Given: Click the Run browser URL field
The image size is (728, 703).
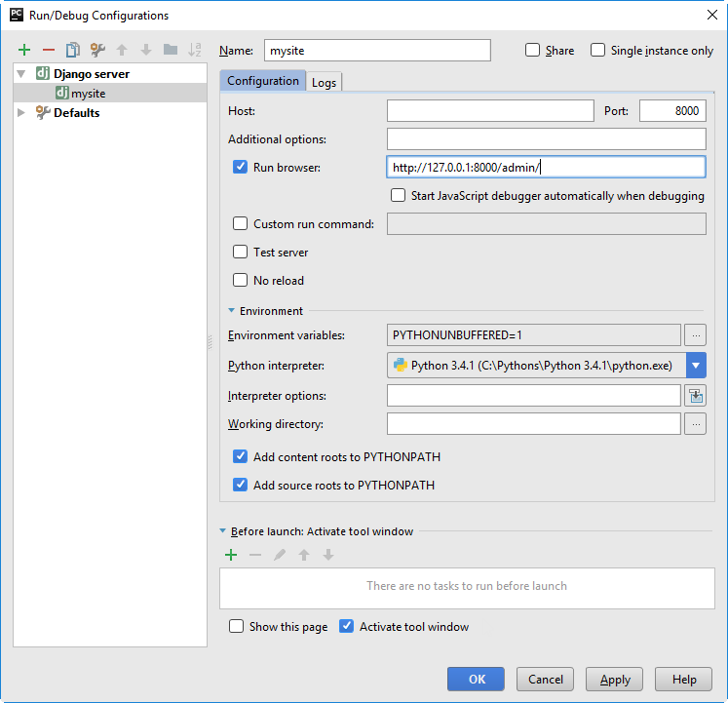Looking at the screenshot, I should [x=547, y=167].
